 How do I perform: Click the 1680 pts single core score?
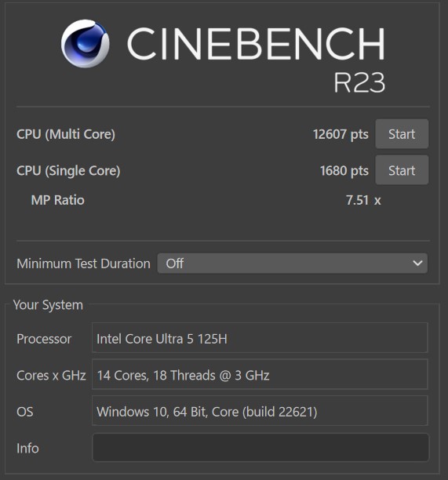(x=344, y=171)
